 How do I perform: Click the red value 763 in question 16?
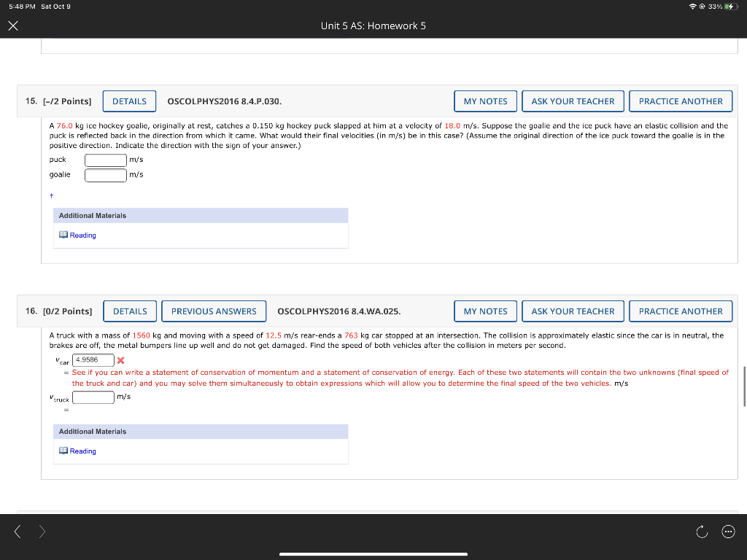pyautogui.click(x=351, y=335)
